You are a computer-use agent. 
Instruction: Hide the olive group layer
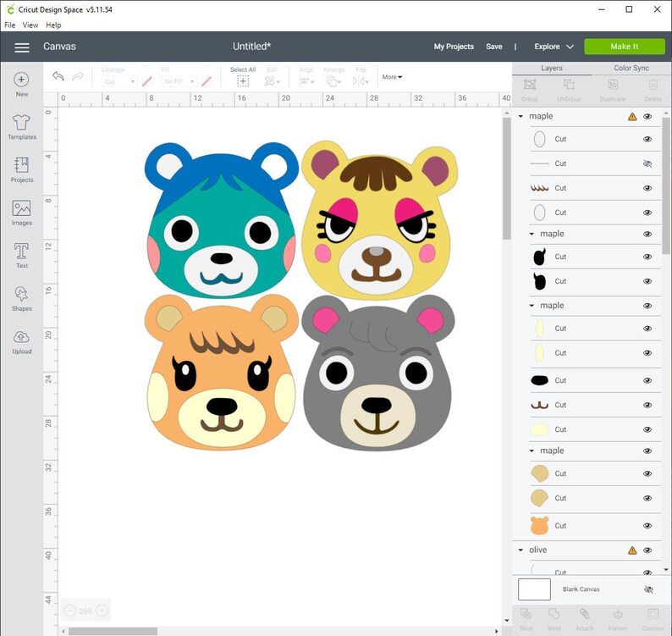coord(647,550)
